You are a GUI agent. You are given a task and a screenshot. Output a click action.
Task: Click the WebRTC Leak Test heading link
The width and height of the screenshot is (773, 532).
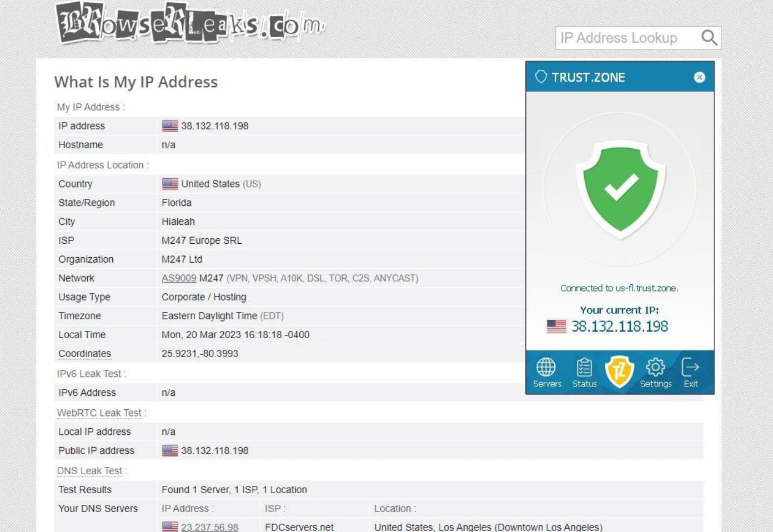(x=100, y=413)
